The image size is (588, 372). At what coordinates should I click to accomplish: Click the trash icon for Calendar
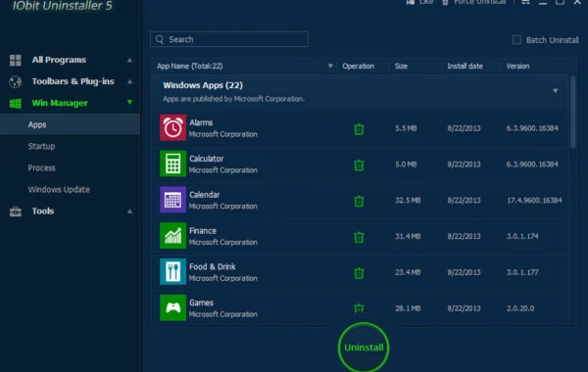point(359,201)
